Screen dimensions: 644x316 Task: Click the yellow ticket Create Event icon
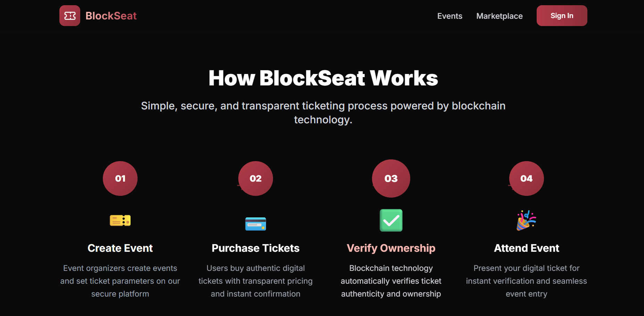(120, 221)
